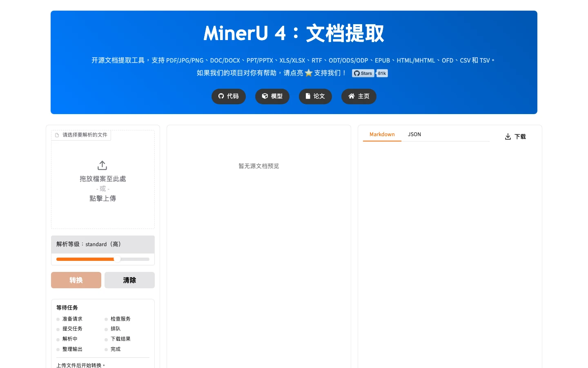Switch to the JSON tab
This screenshot has height=368, width=588.
click(414, 134)
